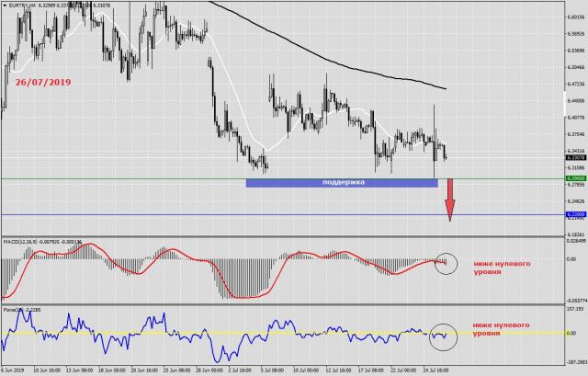Select the blue support rectangle labeled поддержка
Viewport: 588px width, 376px height.
[x=342, y=183]
